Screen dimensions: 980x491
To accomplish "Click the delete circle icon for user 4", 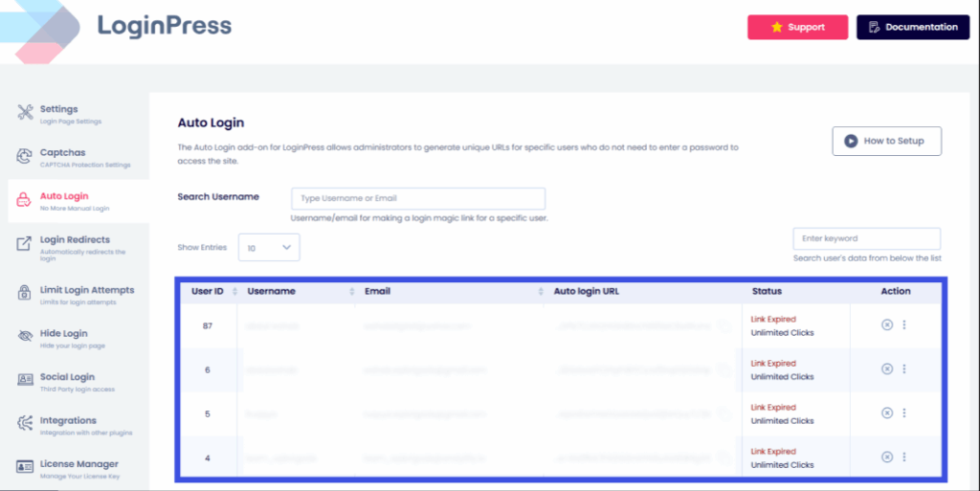I will pyautogui.click(x=887, y=458).
